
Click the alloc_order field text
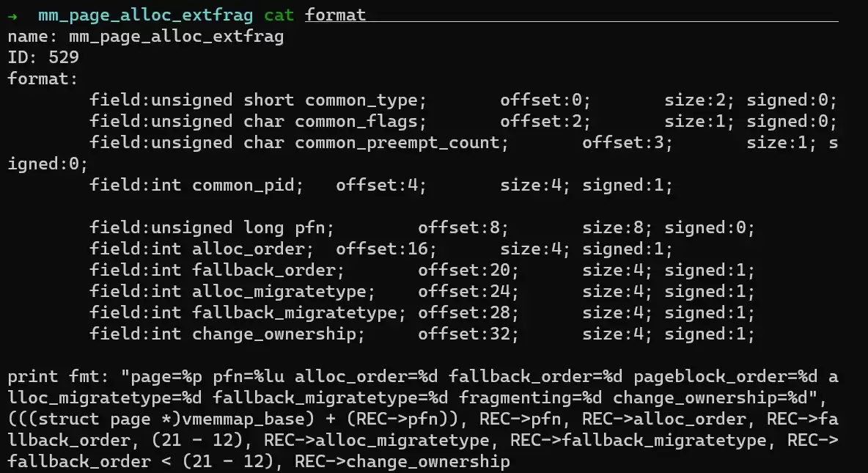pyautogui.click(x=202, y=249)
